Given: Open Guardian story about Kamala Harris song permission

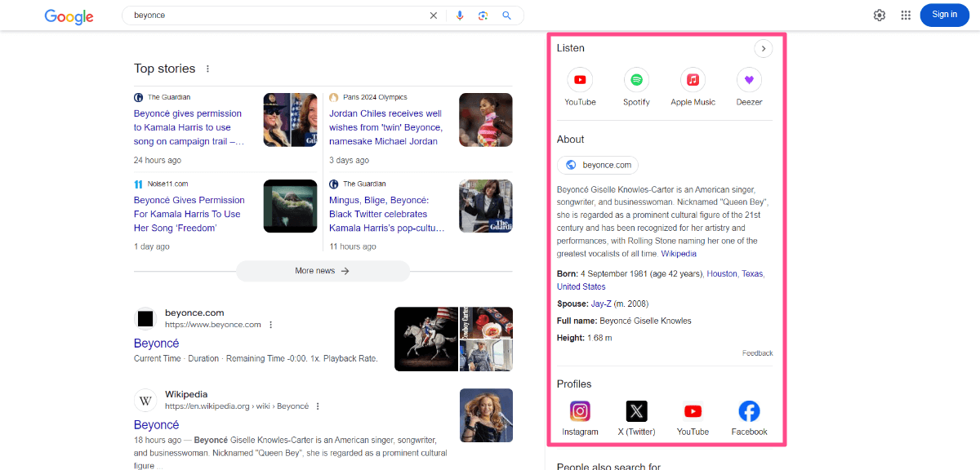Looking at the screenshot, I should pos(189,127).
